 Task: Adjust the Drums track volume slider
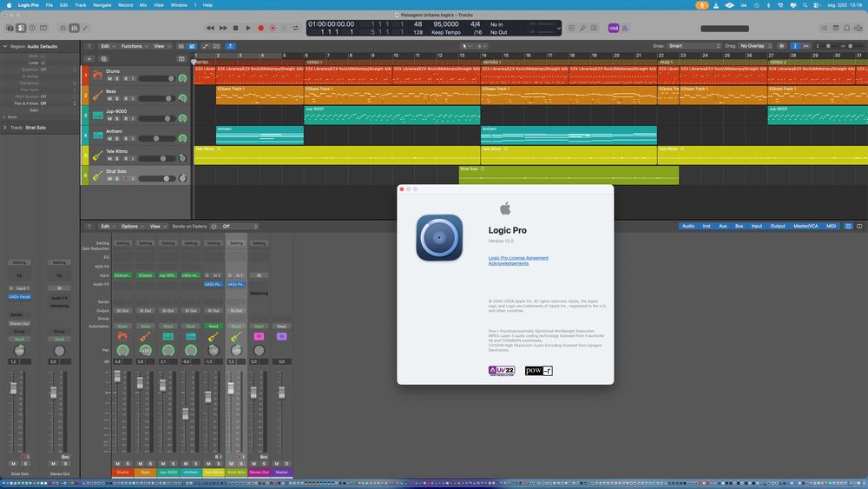click(x=156, y=79)
